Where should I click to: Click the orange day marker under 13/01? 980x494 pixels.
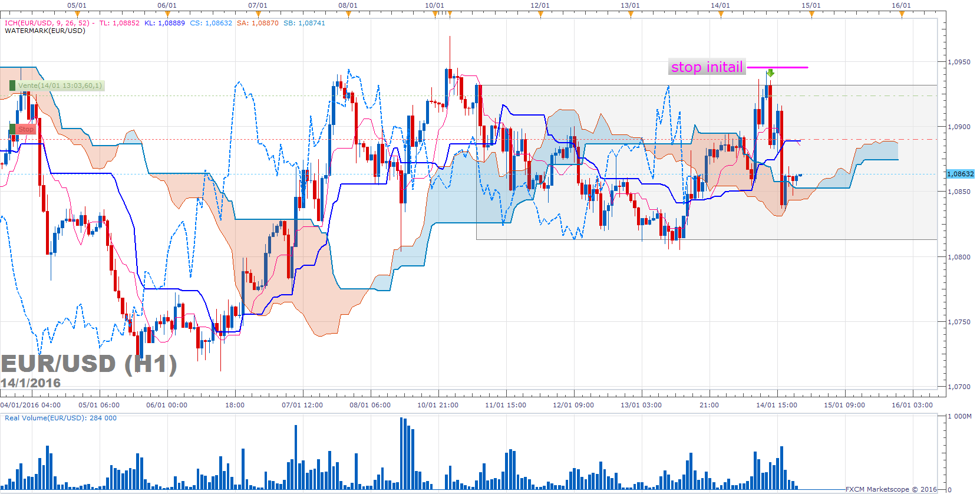pos(630,15)
